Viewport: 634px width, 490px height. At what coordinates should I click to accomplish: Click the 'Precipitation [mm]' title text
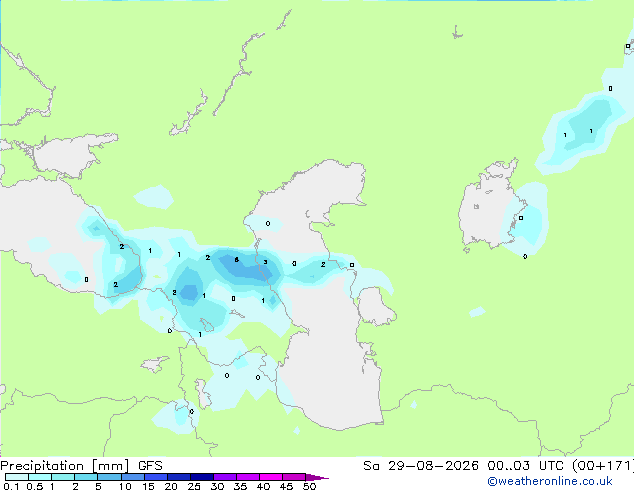tap(64, 466)
